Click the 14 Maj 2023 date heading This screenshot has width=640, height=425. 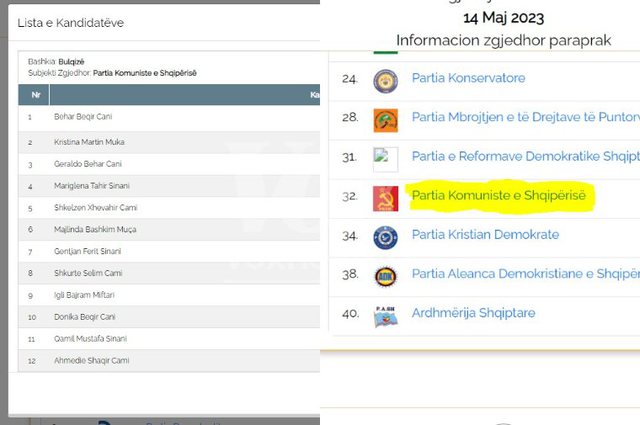[503, 18]
